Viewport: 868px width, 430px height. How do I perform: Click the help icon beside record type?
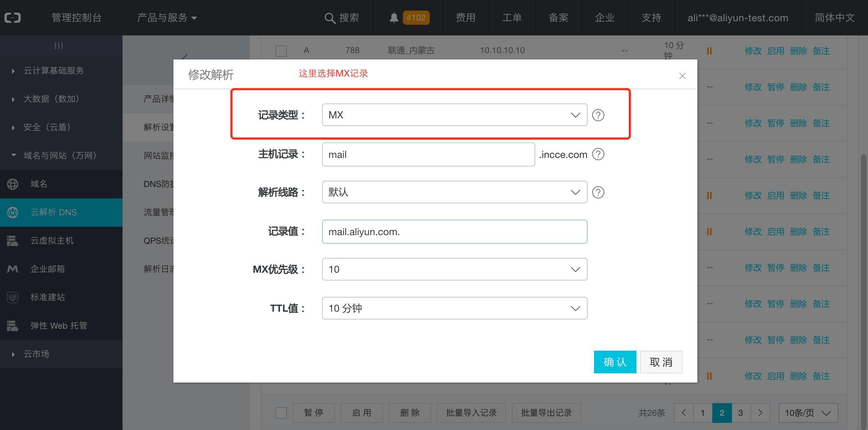[598, 115]
